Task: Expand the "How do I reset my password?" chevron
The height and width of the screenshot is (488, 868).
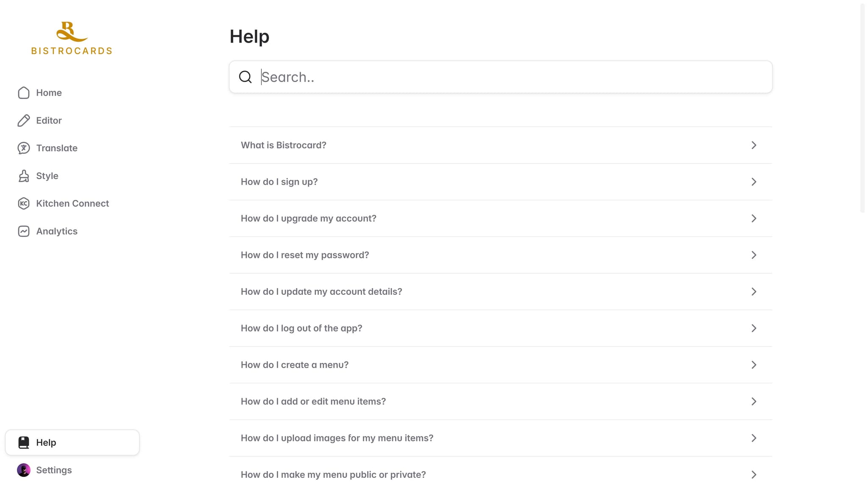Action: pos(754,255)
